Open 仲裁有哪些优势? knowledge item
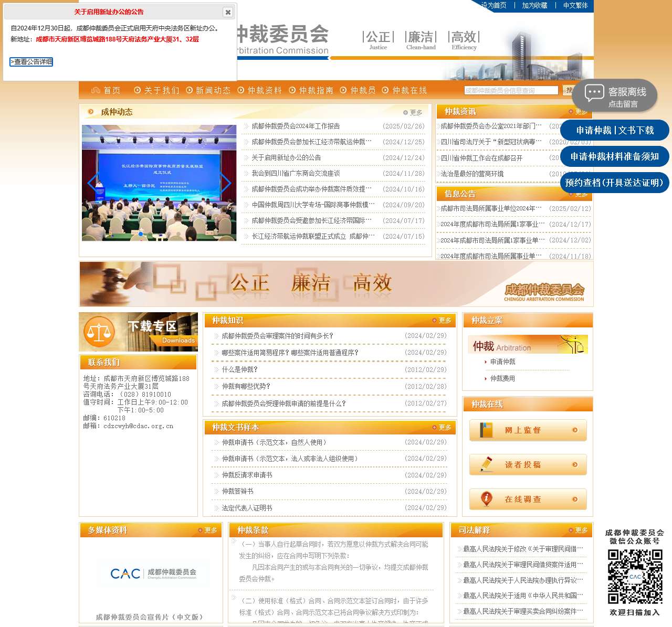 pos(246,386)
